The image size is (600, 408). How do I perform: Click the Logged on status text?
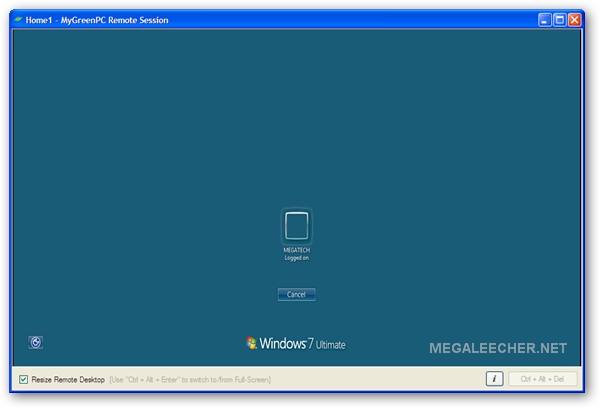297,258
